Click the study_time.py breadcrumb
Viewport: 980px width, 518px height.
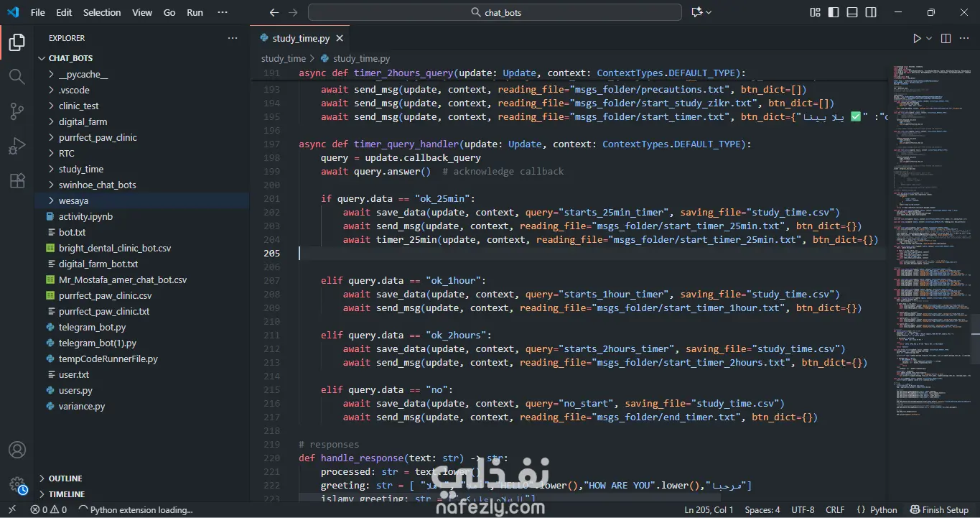coord(361,59)
